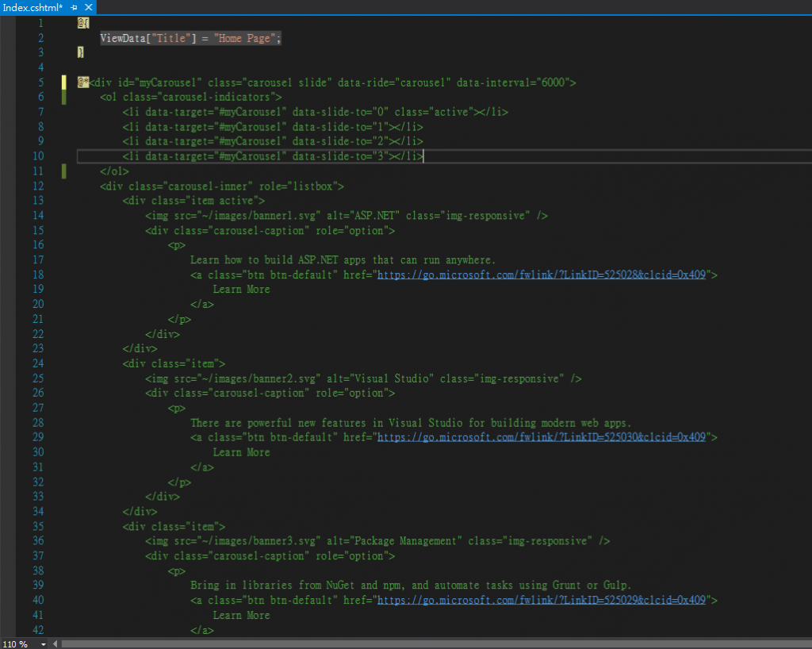Click the closing brace on line 3
Viewport: 812px width, 649px height.
[x=80, y=52]
